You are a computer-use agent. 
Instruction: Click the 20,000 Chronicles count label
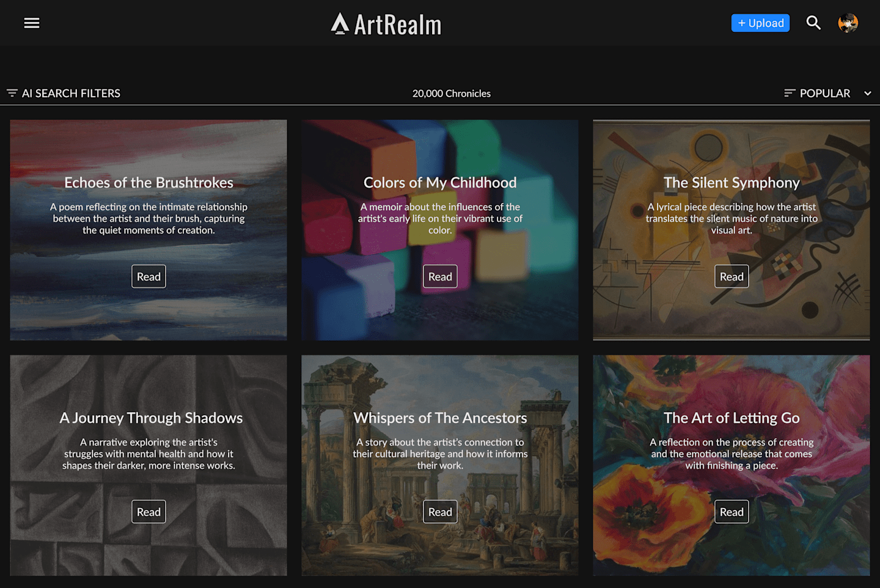(452, 94)
